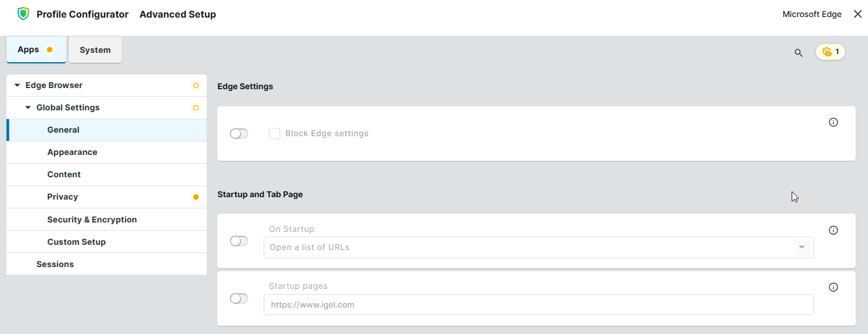Collapse the Edge Browser tree node
Screen dimensions: 868x334
coord(17,86)
